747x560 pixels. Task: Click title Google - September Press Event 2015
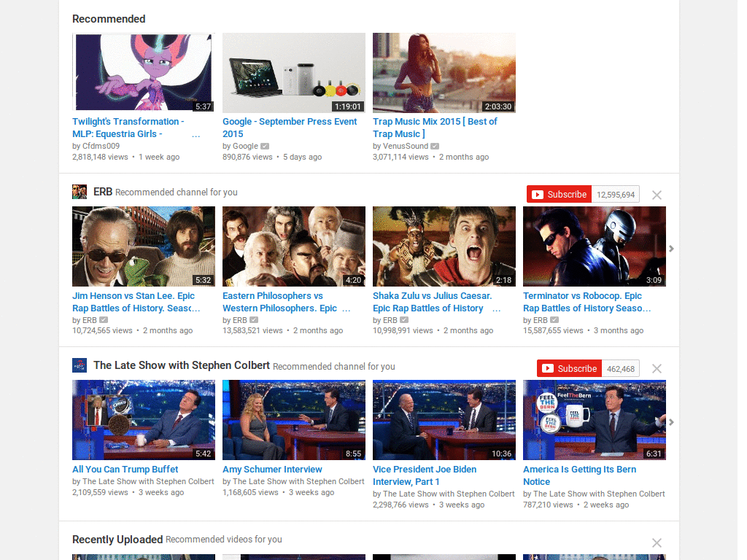[290, 128]
